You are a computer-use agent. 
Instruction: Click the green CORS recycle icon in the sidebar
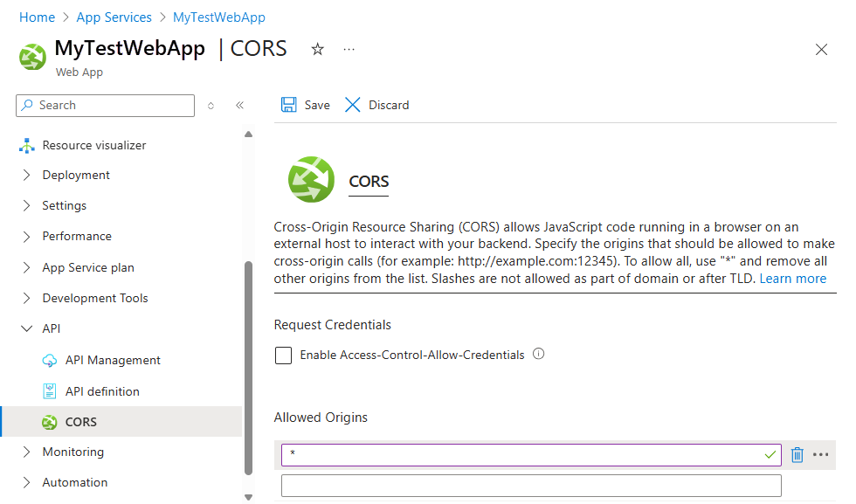51,421
